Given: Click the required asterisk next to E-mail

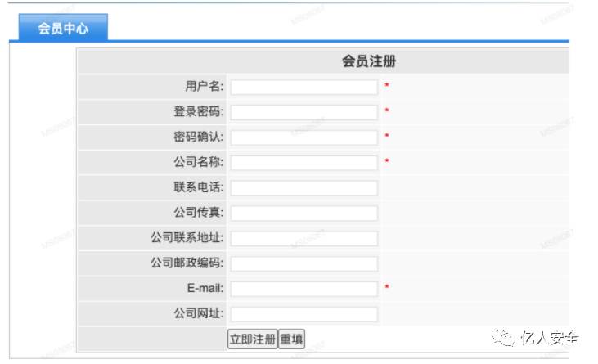Looking at the screenshot, I should pyautogui.click(x=387, y=289).
